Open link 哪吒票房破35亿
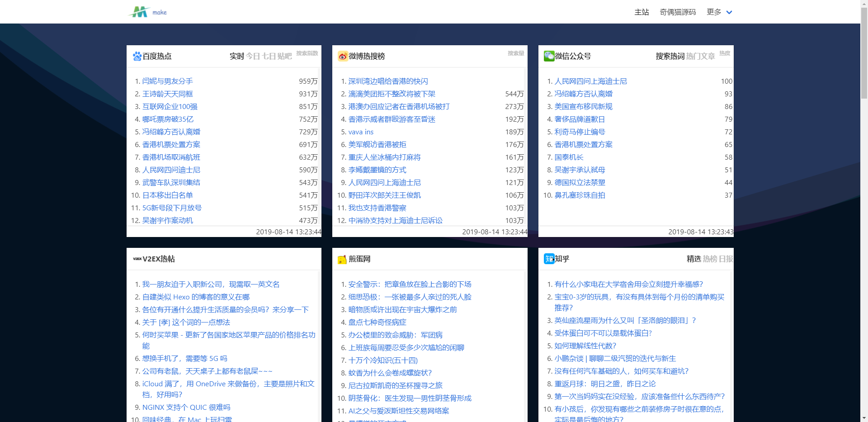Image resolution: width=868 pixels, height=422 pixels. (x=168, y=119)
